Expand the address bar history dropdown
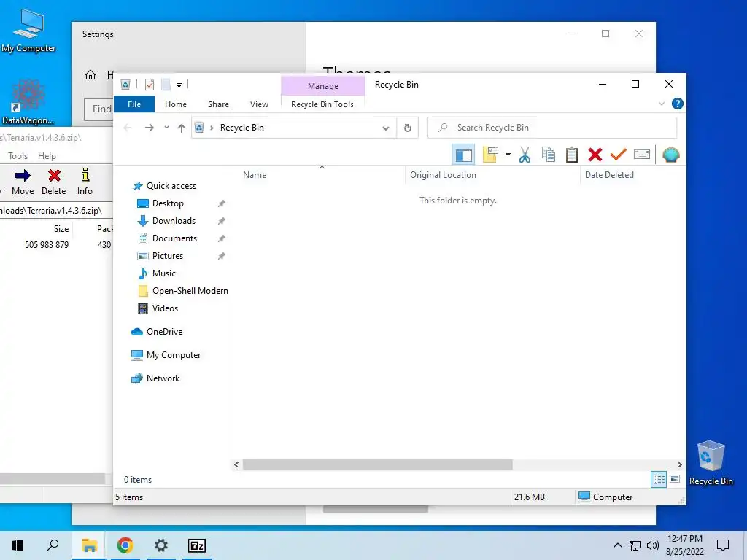This screenshot has height=560, width=747. point(386,128)
